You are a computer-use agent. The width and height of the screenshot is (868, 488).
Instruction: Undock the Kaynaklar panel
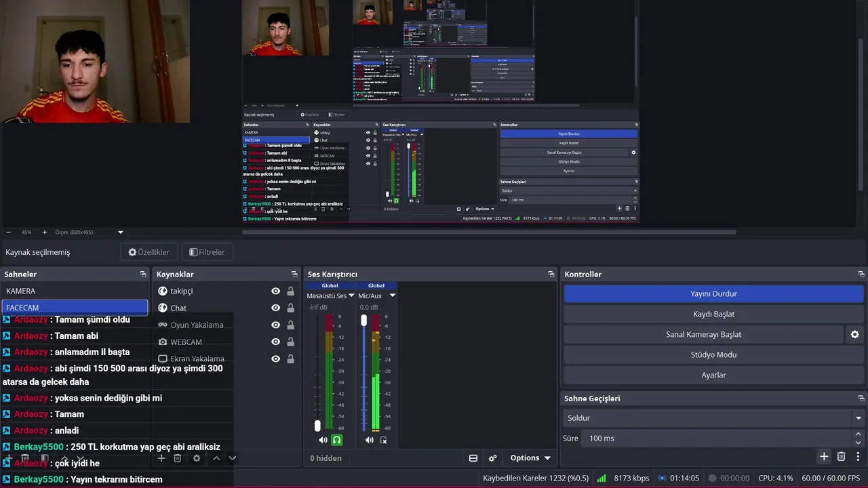click(x=294, y=274)
